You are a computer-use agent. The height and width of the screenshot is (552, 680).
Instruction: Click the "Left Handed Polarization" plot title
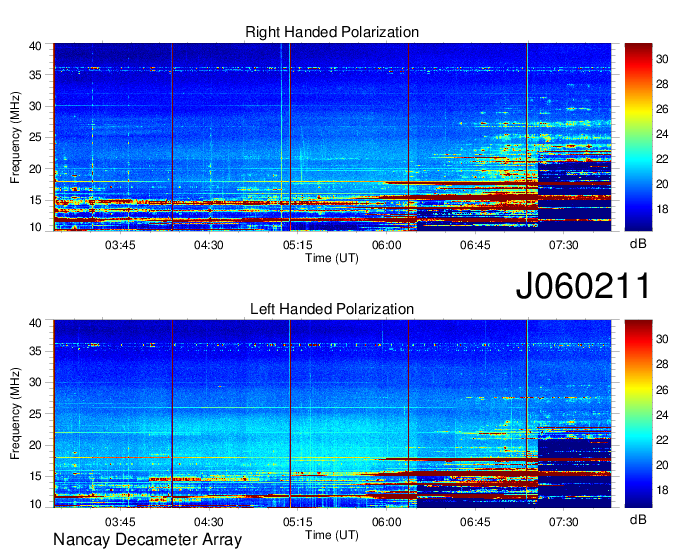coord(332,309)
